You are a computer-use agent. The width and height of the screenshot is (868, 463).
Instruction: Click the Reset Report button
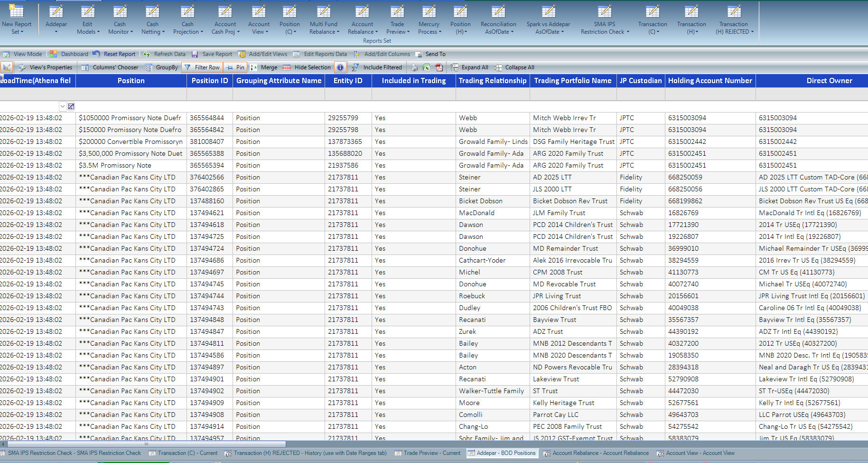(x=115, y=54)
